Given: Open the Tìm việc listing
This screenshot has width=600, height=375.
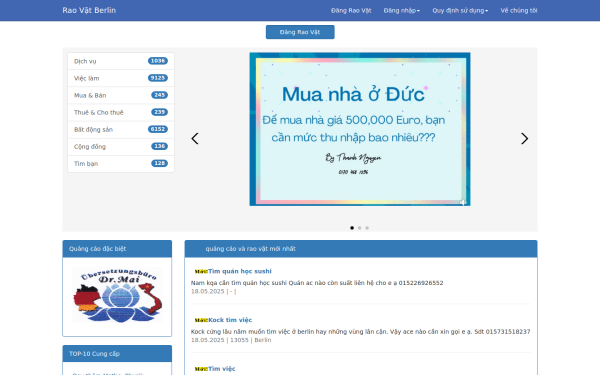Looking at the screenshot, I should coord(222,369).
